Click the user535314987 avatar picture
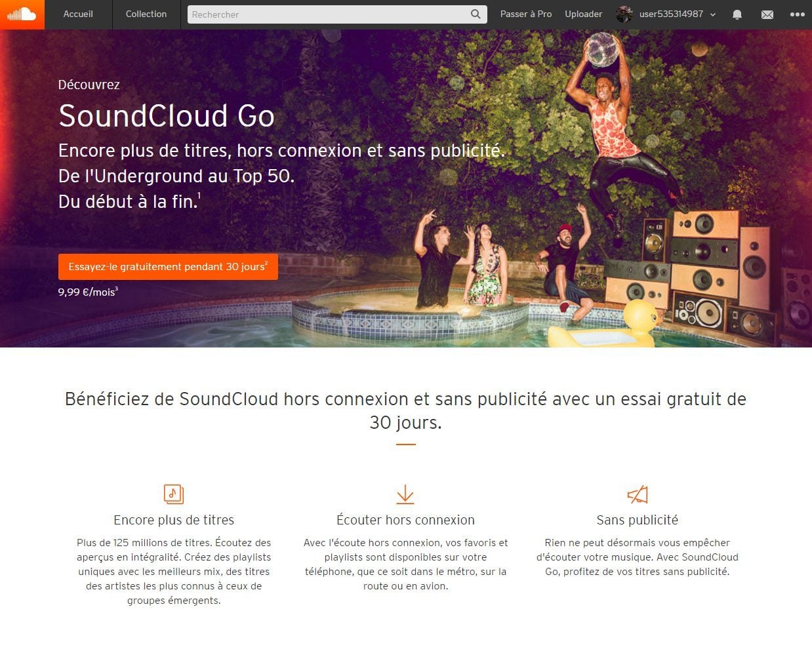This screenshot has height=653, width=812. (x=624, y=14)
